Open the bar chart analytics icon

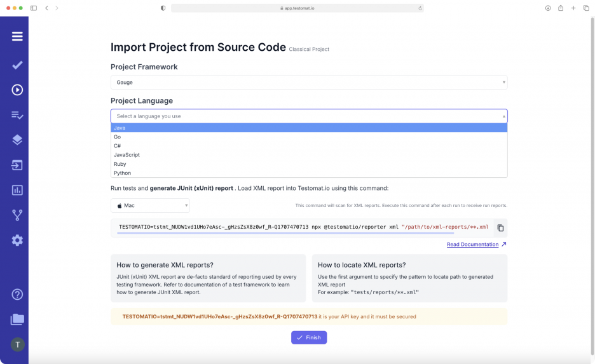(17, 190)
